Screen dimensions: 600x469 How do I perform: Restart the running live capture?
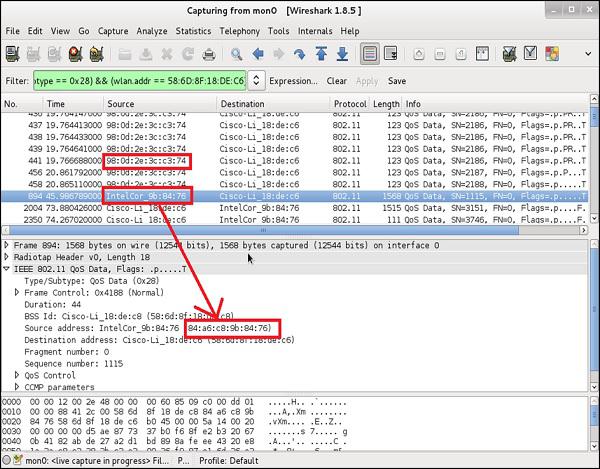96,54
